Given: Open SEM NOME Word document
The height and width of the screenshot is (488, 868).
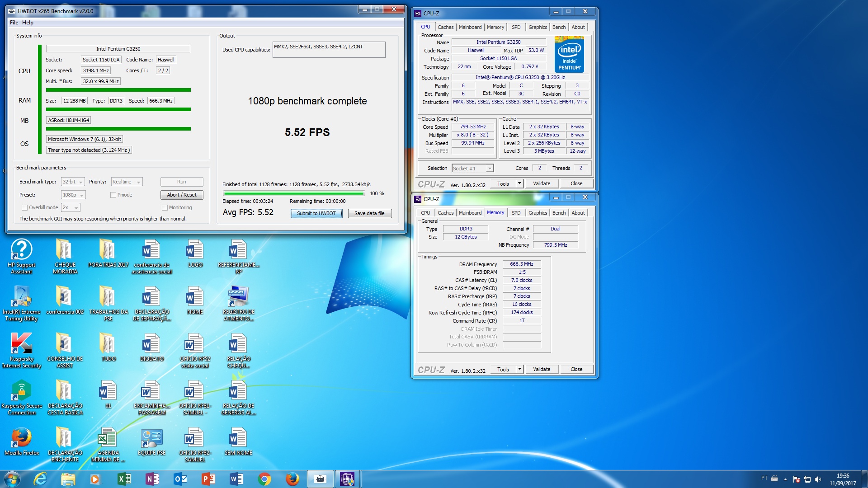Looking at the screenshot, I should (x=238, y=441).
